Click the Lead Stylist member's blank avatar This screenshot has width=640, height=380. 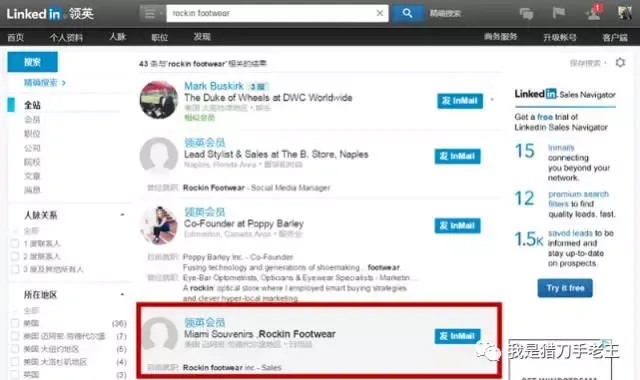159,156
